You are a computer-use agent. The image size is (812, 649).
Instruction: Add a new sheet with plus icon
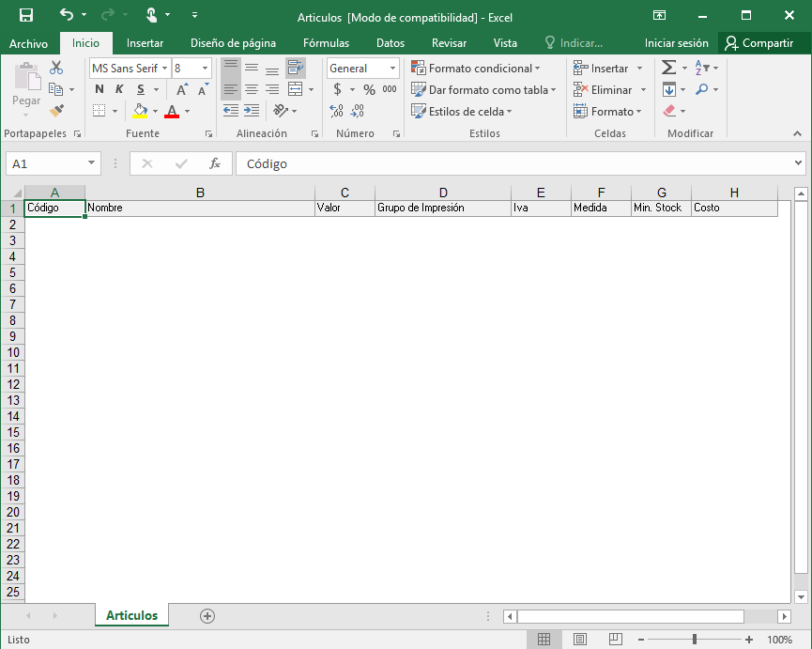pos(207,616)
